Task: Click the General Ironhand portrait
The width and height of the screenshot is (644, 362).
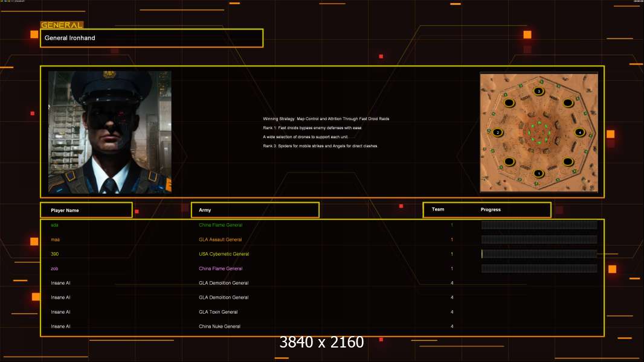Action: (110, 132)
